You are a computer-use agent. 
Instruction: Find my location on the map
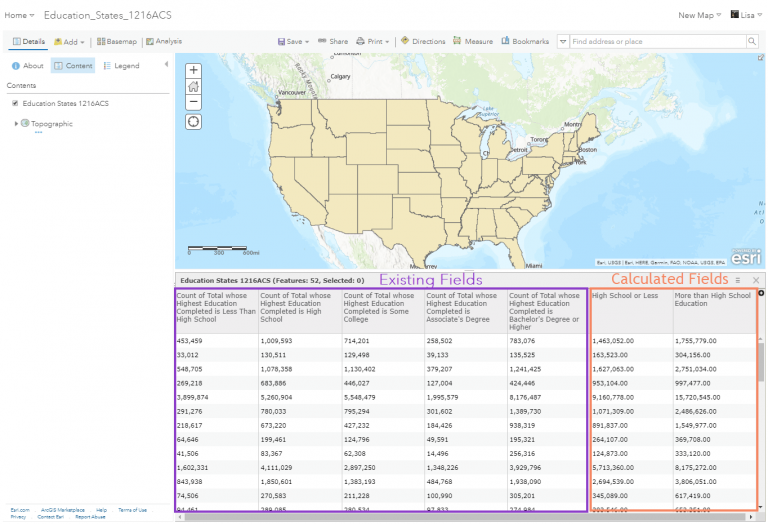pos(193,121)
